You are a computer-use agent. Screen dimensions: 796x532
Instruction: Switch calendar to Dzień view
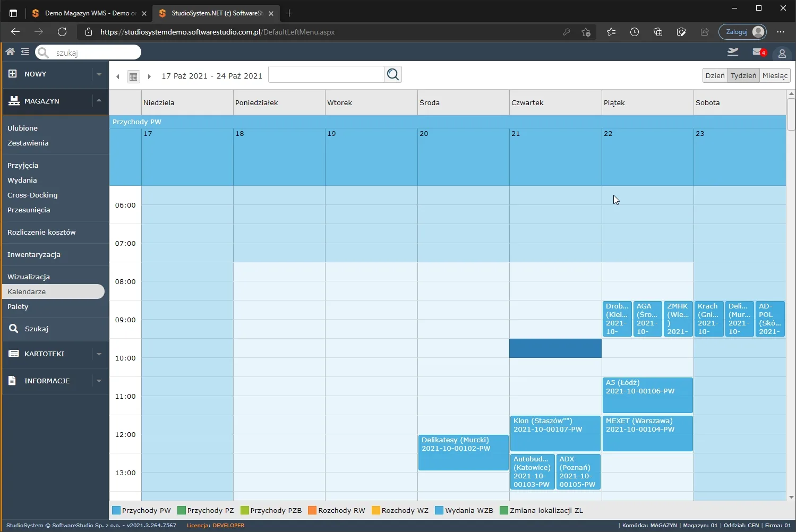[x=715, y=75]
